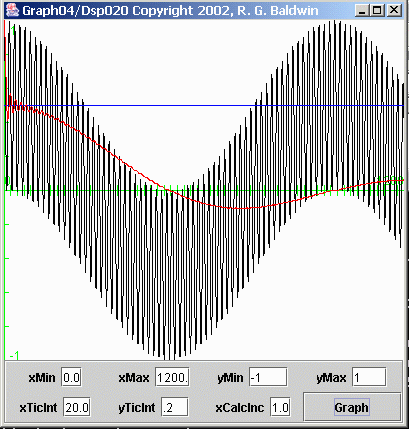Click the -1 label on y axis
This screenshot has height=429, width=409.
14,356
